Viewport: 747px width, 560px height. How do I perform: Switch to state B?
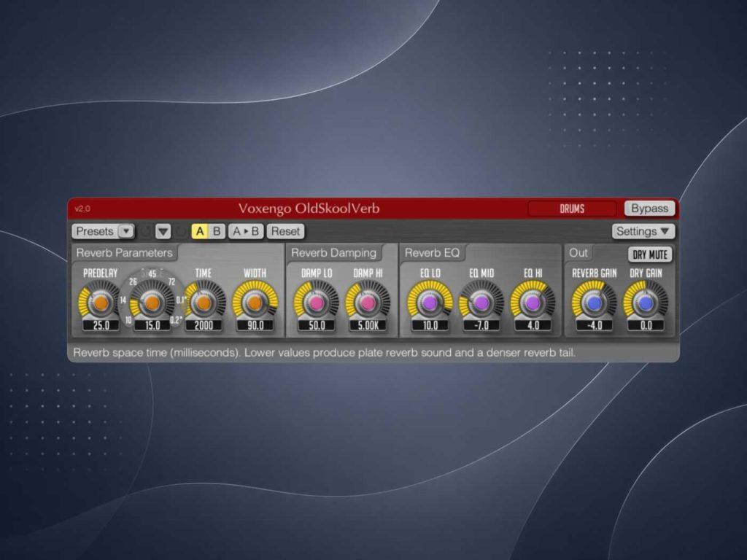(217, 231)
